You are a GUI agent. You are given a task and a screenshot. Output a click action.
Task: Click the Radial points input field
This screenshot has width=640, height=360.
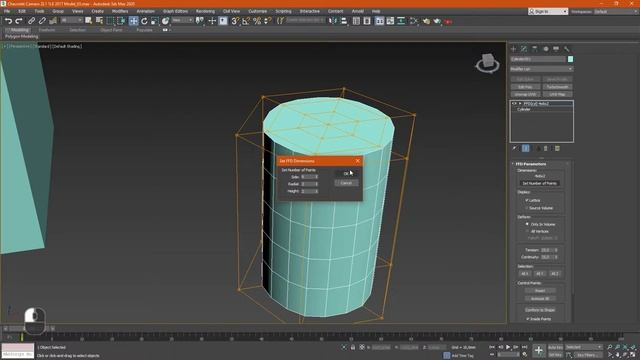point(309,184)
